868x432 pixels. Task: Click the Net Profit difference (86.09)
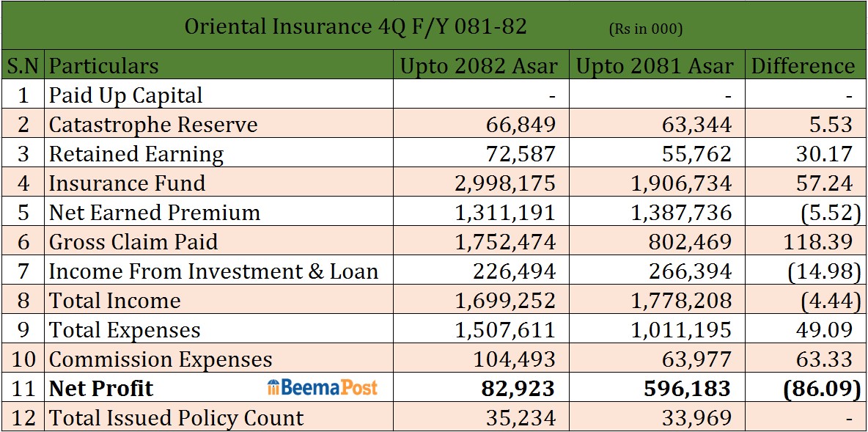[x=821, y=389]
